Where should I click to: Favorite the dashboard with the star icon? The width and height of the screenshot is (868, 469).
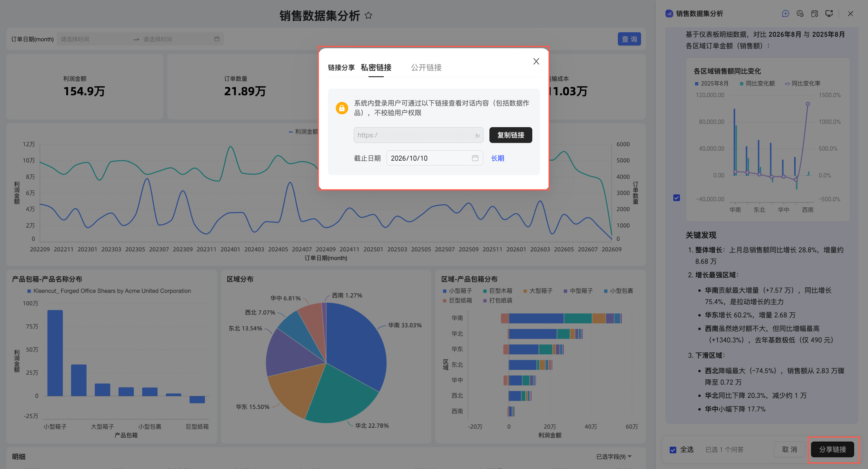[368, 15]
